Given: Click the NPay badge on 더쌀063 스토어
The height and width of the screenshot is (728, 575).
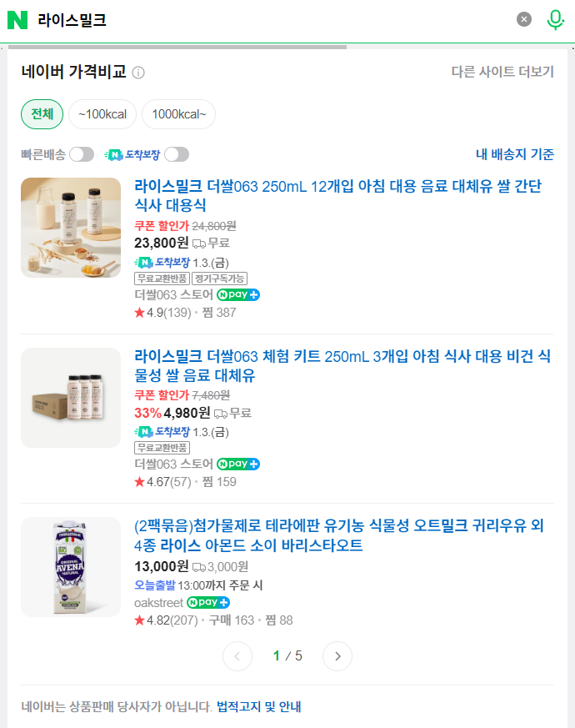Looking at the screenshot, I should coord(237,294).
